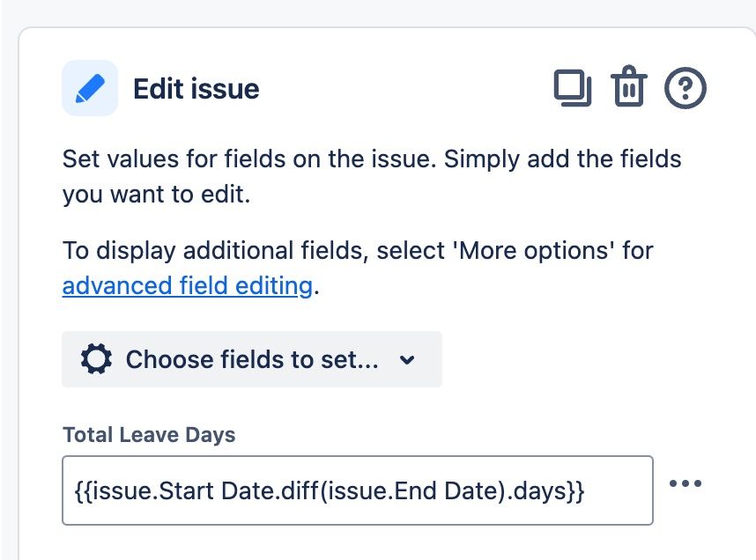
Task: Click the blue pencil Edit issue icon
Action: coord(90,88)
